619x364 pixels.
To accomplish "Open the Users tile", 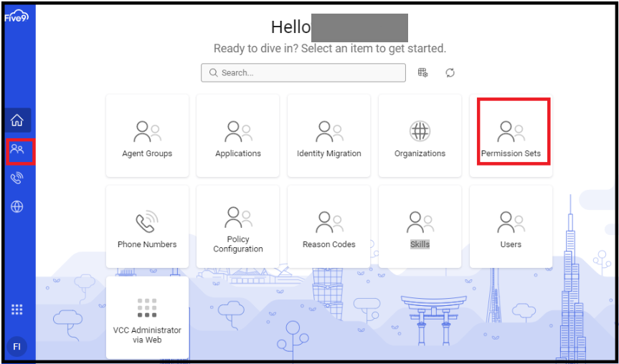I will pyautogui.click(x=511, y=226).
